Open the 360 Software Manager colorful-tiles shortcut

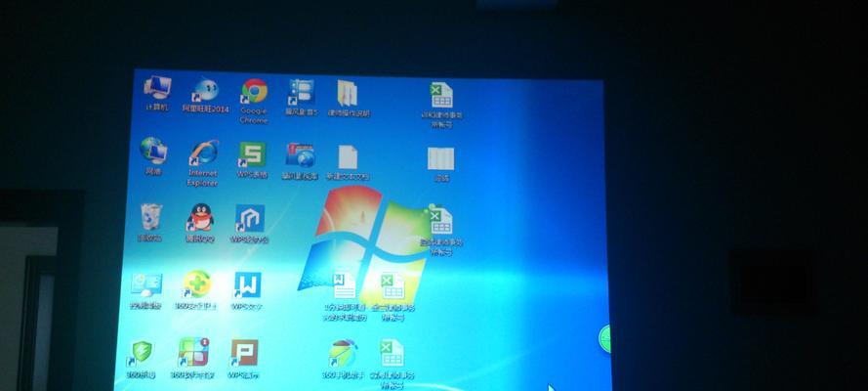coord(193,359)
